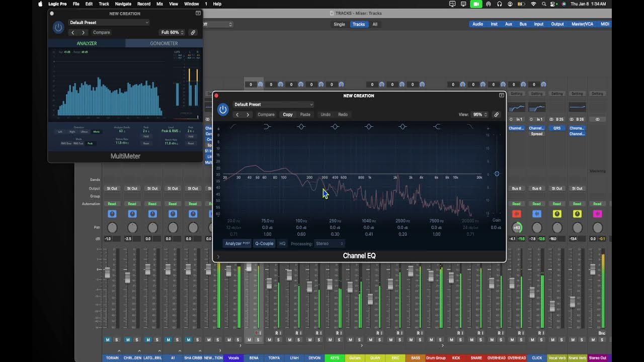
Task: Toggle the Channel EQ power button
Action: click(223, 109)
